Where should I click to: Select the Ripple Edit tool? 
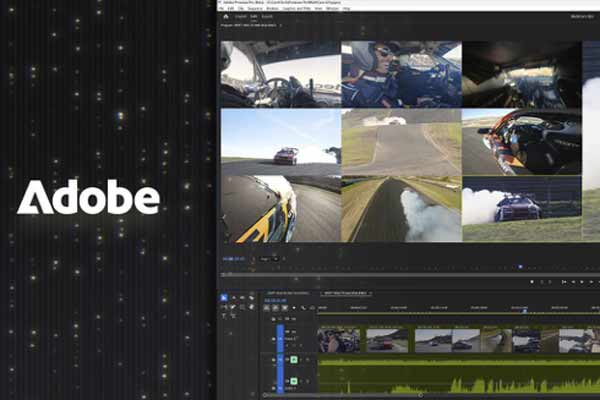[242, 297]
